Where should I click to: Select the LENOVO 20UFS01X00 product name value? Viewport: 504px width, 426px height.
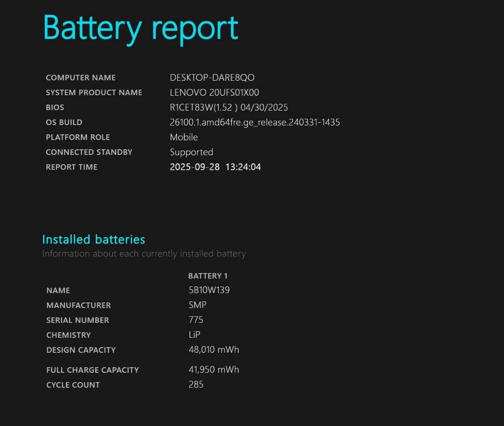tap(214, 92)
